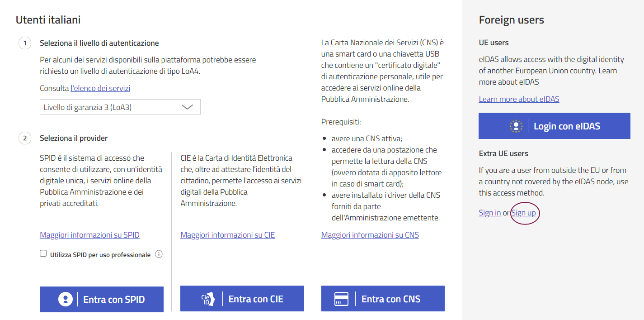The width and height of the screenshot is (644, 320).
Task: Open the authentication level dropdown
Action: click(120, 107)
